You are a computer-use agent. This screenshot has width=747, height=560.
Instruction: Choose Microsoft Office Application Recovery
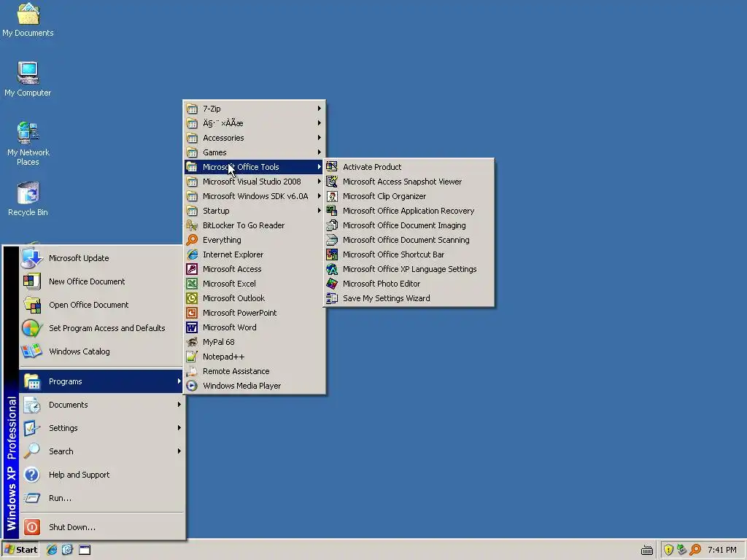pos(409,211)
